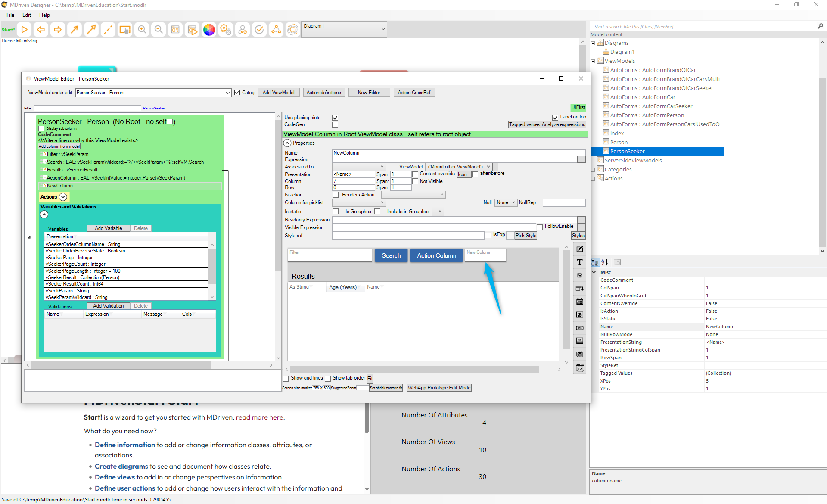Collapse the Properties section expander

click(287, 143)
